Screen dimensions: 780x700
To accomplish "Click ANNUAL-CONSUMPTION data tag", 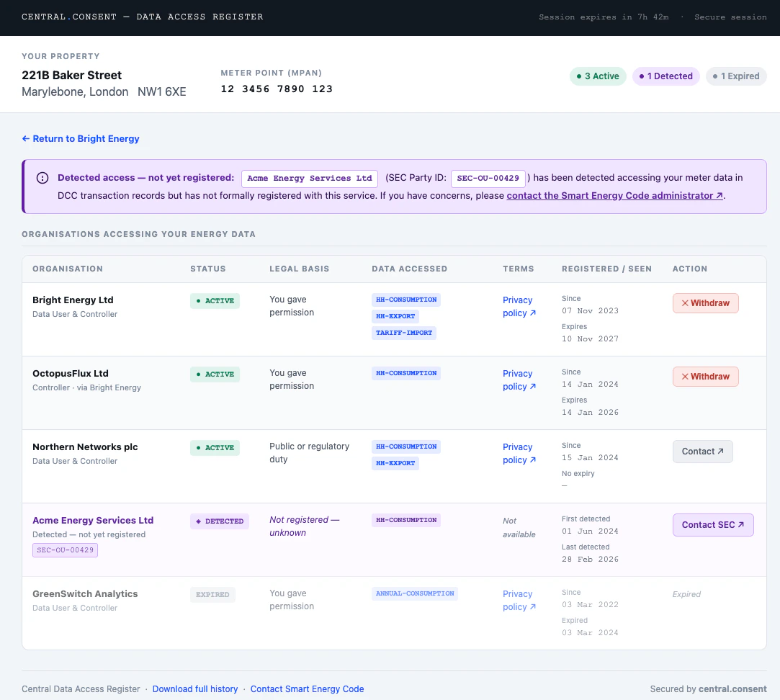I will coord(415,593).
